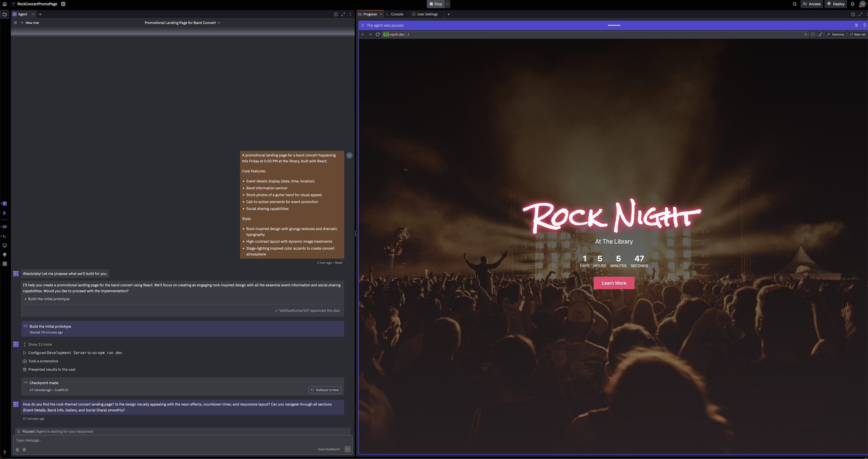Send the message with the arrow button
Image resolution: width=868 pixels, height=459 pixels.
pos(347,449)
